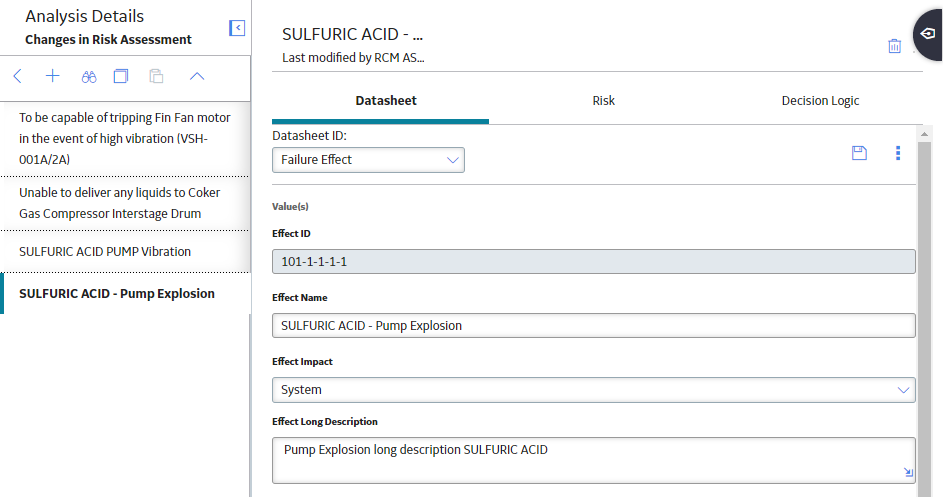This screenshot has width=943, height=497.
Task: Click the paste clipboard icon
Action: coord(156,76)
